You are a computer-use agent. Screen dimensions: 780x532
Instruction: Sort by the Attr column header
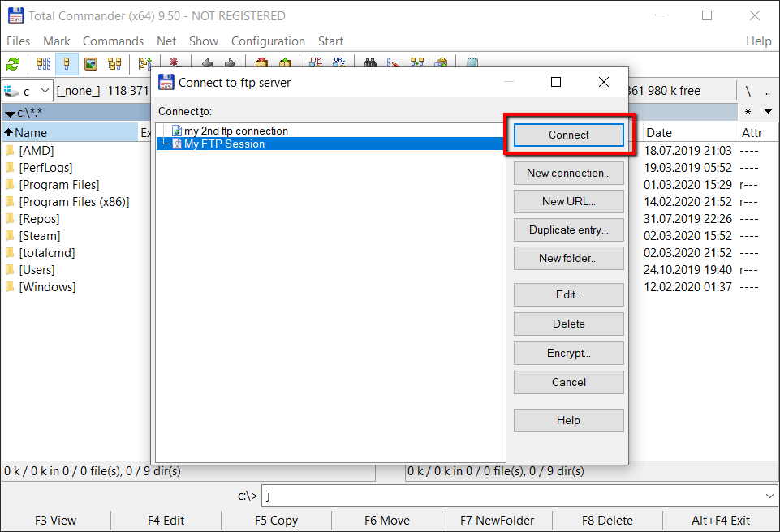coord(756,133)
